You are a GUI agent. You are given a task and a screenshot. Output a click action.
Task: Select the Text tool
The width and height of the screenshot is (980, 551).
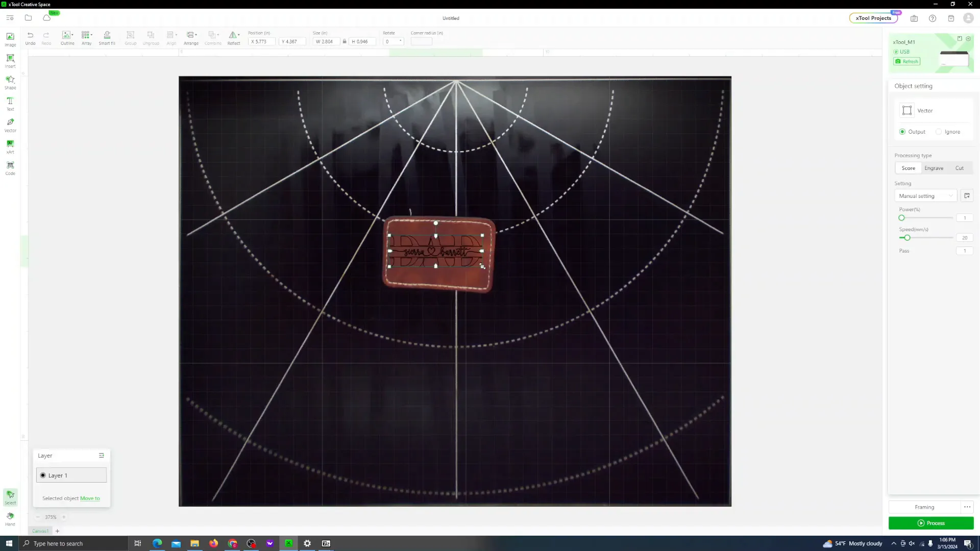(x=10, y=103)
